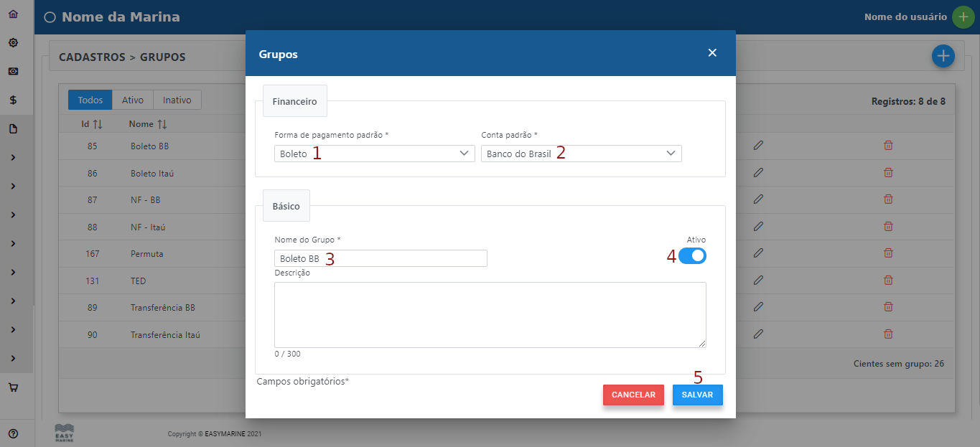Delete the TED group via trash icon

pyautogui.click(x=888, y=281)
